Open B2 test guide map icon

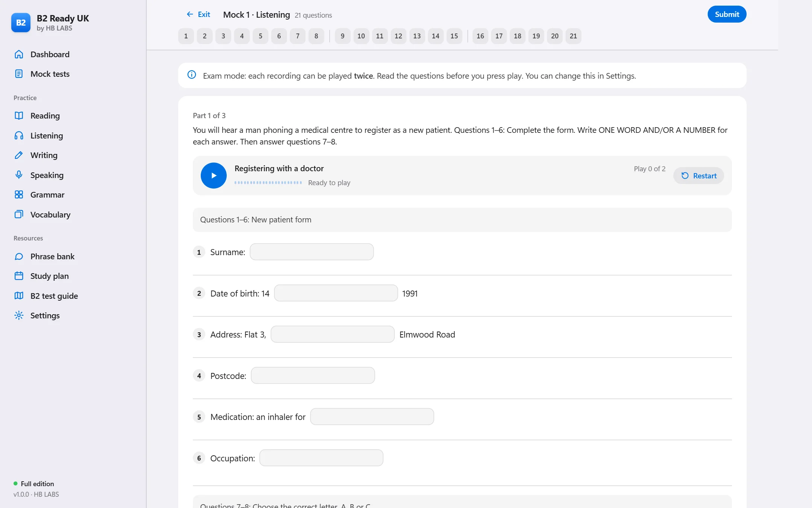click(19, 296)
